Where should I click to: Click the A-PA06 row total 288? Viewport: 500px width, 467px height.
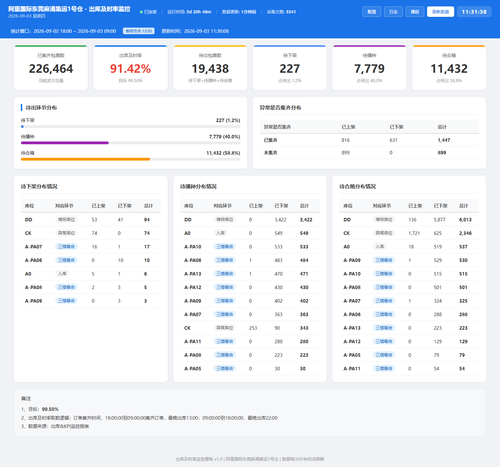click(x=463, y=314)
